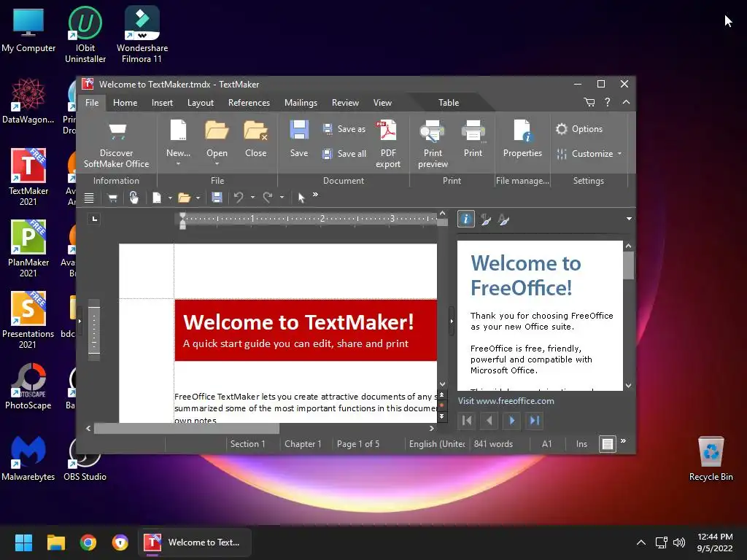Click the view mode icon in status bar
The height and width of the screenshot is (560, 747).
(608, 444)
